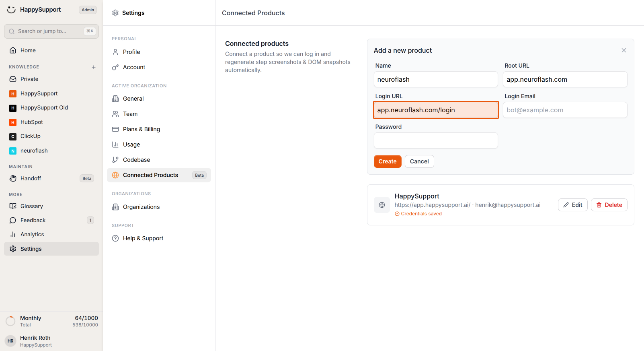Click the Team people icon
Screen dimensions: 644x351
point(115,114)
